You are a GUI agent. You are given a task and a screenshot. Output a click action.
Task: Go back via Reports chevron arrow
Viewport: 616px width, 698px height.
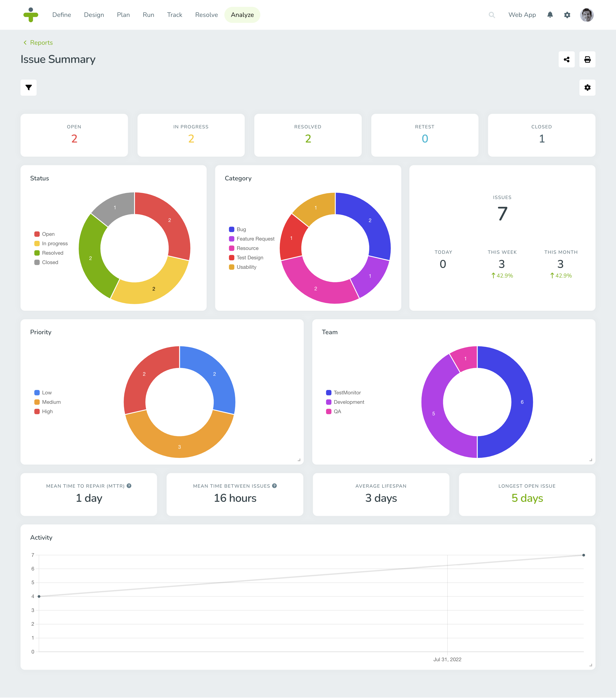tap(25, 42)
